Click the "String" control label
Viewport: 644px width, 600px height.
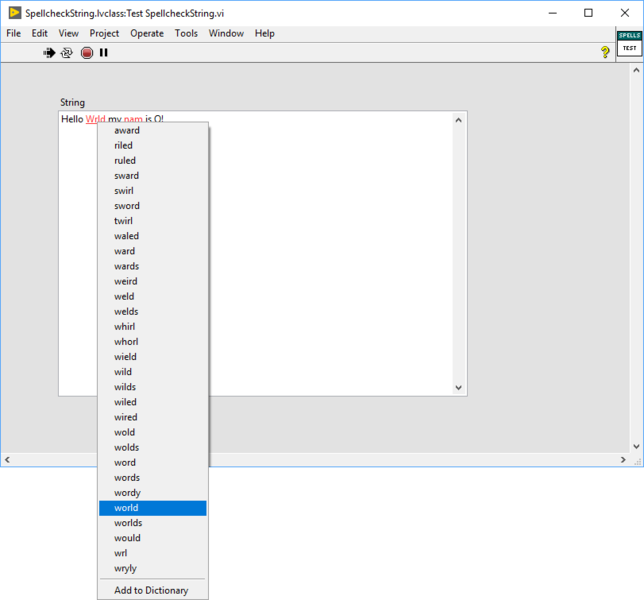click(x=72, y=102)
